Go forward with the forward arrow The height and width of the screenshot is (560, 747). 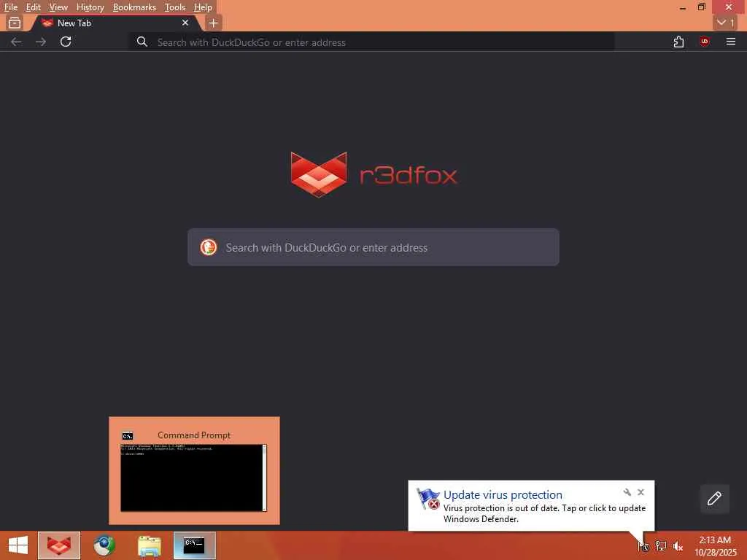(x=41, y=42)
